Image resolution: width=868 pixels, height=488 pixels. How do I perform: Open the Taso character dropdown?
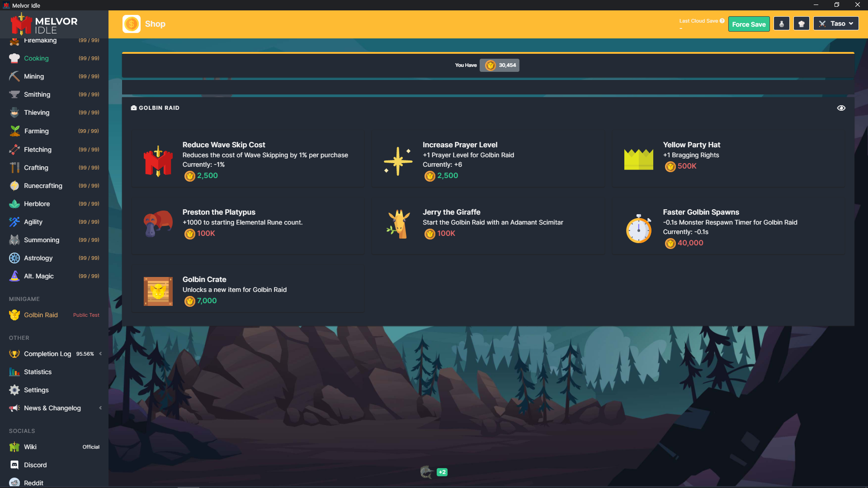click(835, 23)
